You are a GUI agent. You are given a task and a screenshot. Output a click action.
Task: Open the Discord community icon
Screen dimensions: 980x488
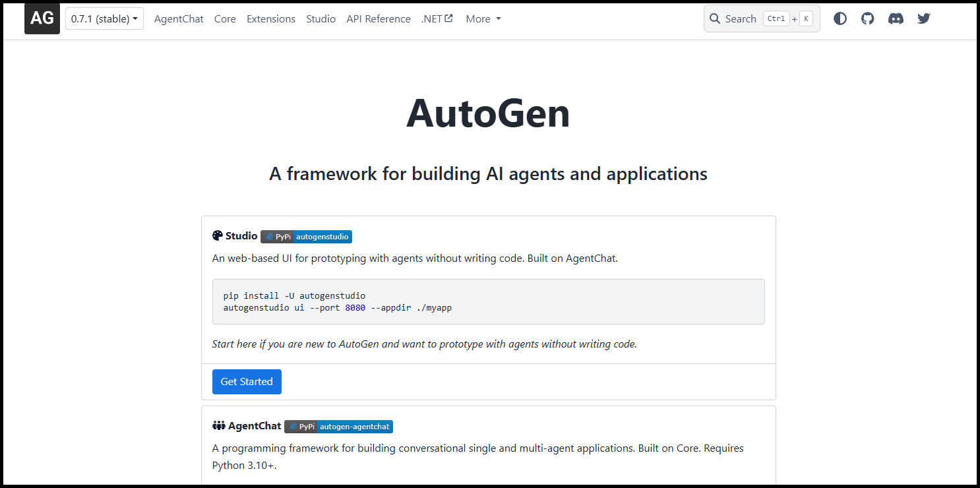click(896, 18)
